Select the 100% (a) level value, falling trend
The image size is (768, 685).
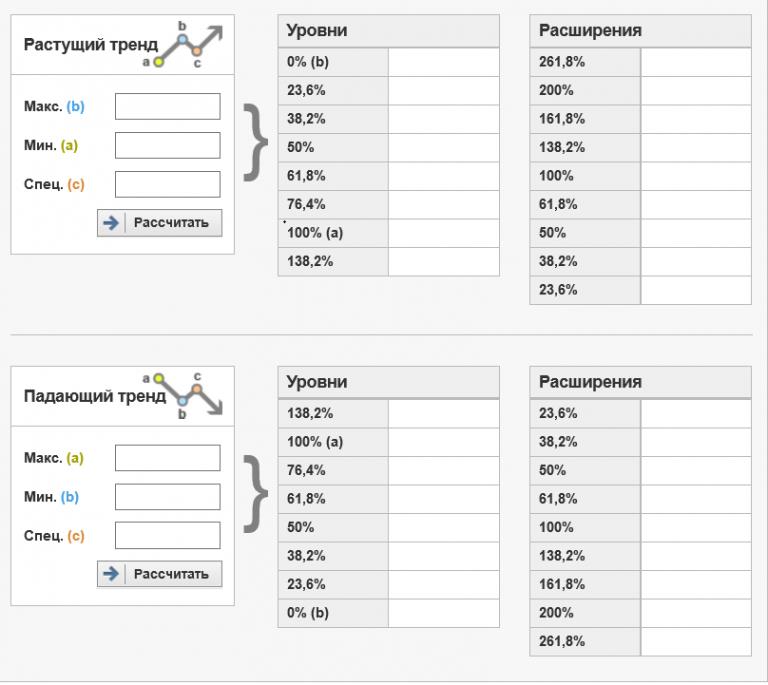443,442
